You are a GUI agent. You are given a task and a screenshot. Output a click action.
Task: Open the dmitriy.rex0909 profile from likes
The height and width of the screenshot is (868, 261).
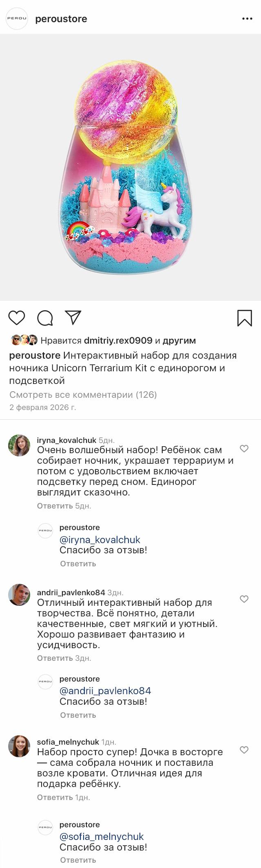coord(118,340)
